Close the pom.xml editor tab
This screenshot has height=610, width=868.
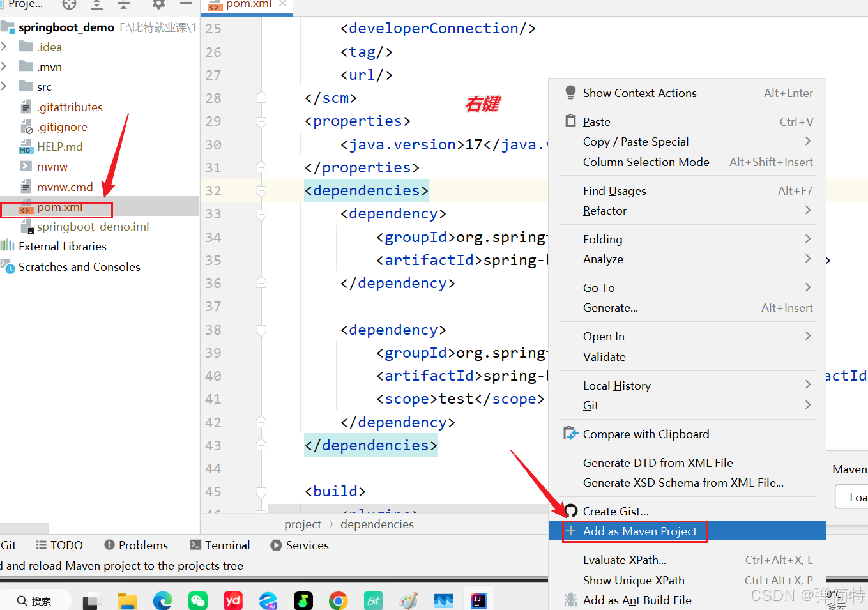pyautogui.click(x=283, y=4)
